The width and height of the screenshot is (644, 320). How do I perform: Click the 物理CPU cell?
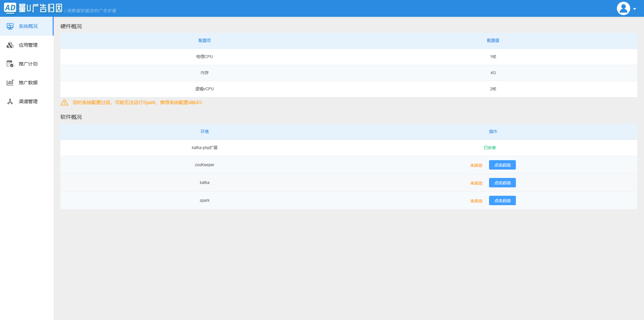[205, 57]
